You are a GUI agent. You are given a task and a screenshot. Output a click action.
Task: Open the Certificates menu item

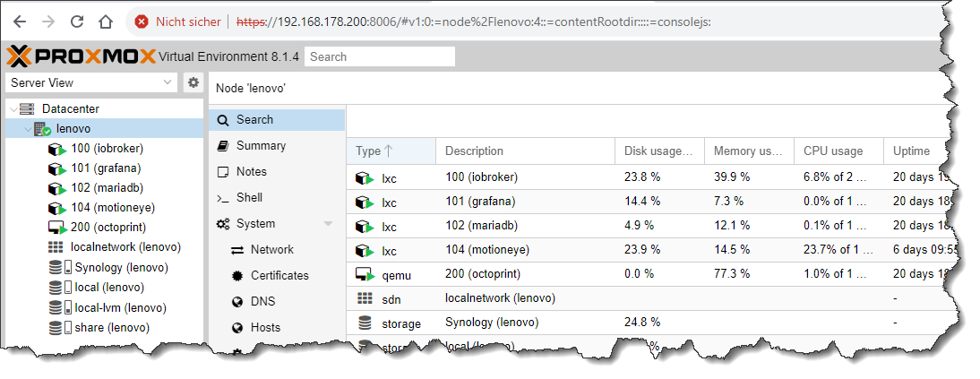[277, 276]
